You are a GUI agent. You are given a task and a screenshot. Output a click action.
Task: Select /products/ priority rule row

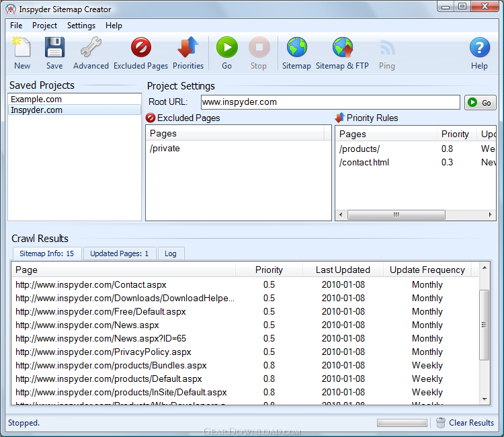click(415, 149)
